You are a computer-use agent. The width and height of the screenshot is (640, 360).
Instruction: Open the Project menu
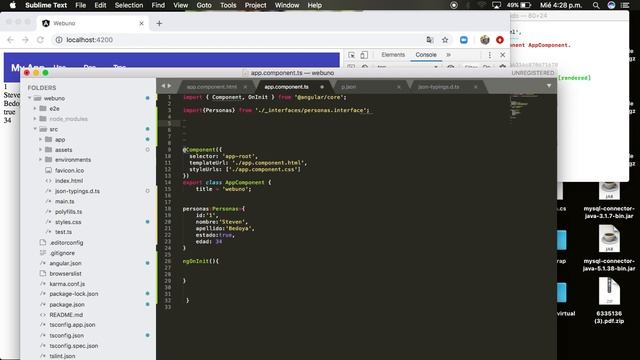click(256, 5)
